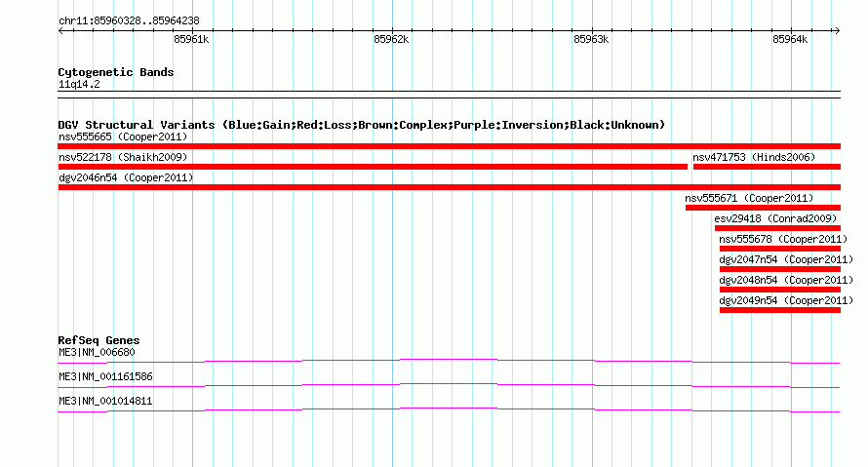Open variant nsv555665 (Cooper2011) label
This screenshot has width=868, height=467.
click(x=123, y=136)
